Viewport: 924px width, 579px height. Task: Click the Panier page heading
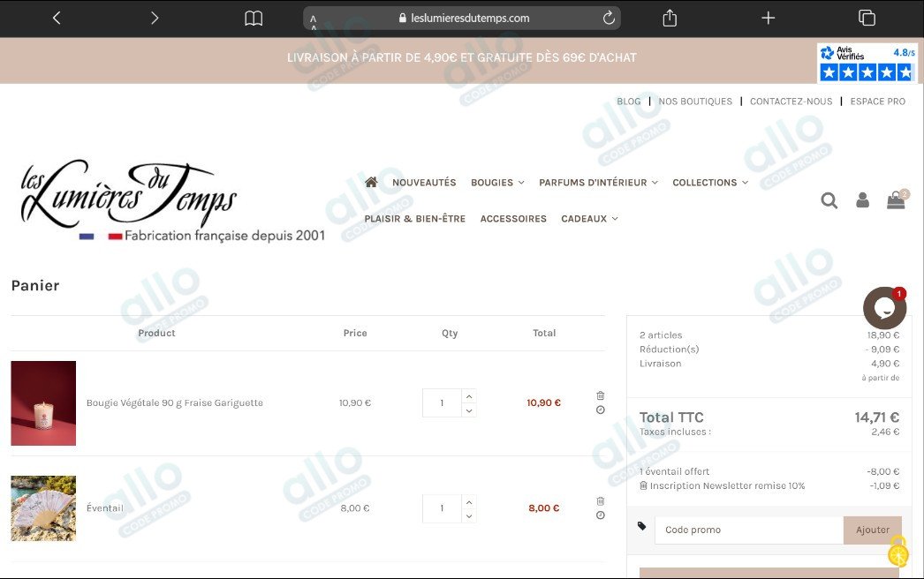[x=35, y=286]
